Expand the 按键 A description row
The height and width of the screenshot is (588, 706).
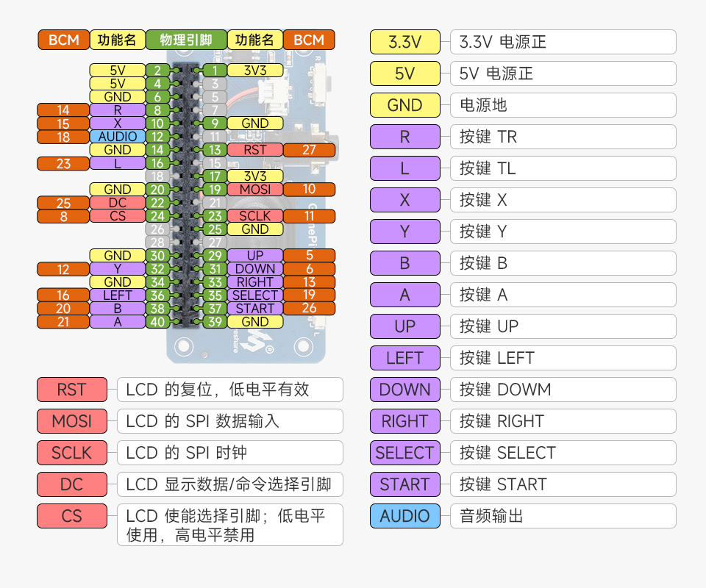(x=563, y=295)
